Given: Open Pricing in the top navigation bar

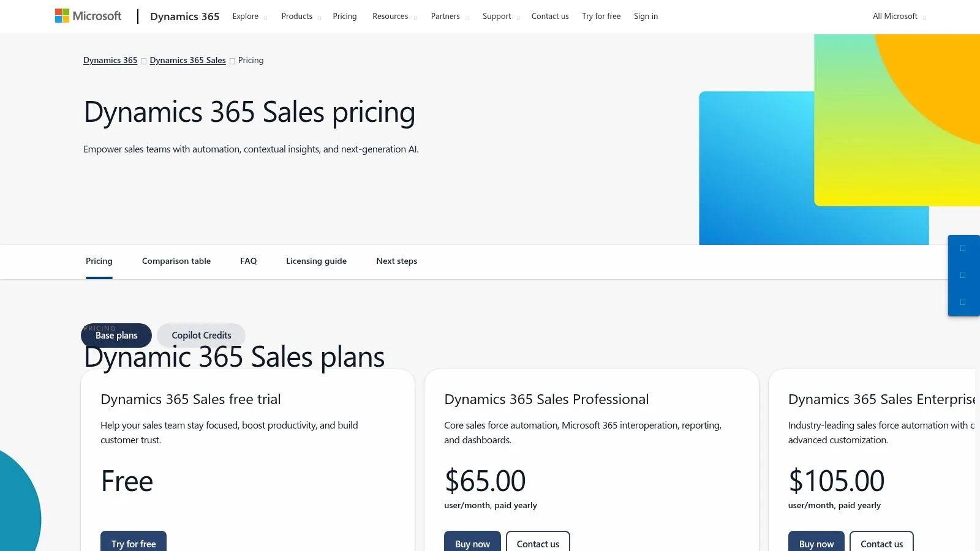Looking at the screenshot, I should pyautogui.click(x=344, y=17).
